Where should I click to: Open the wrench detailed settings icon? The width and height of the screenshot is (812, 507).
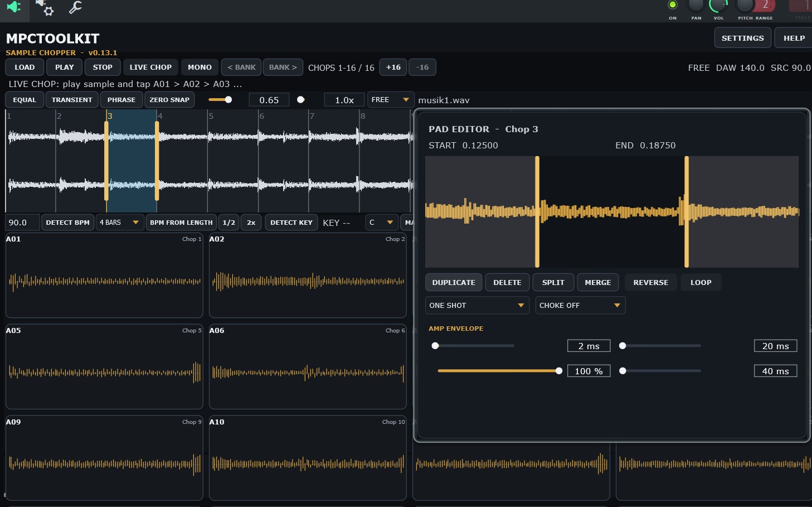coord(75,7)
